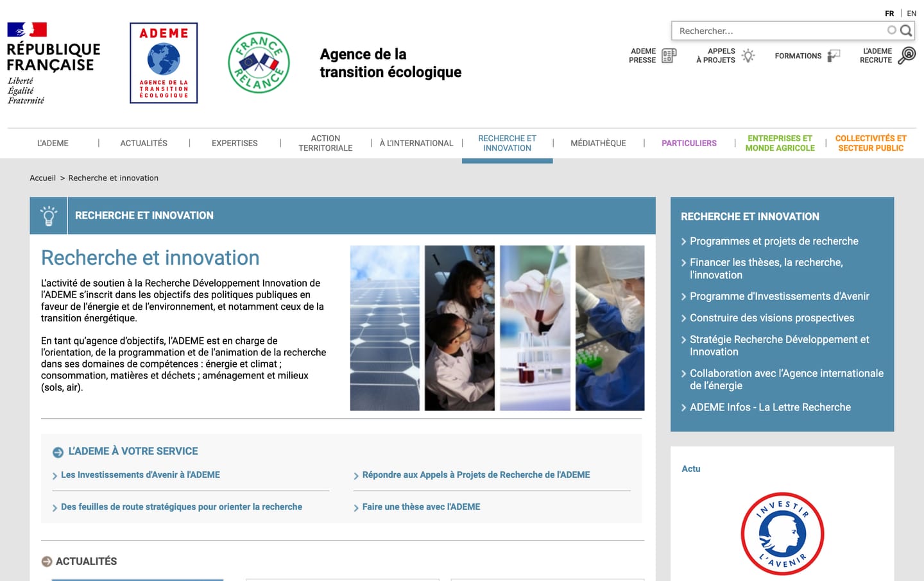
Task: Open the L'ADEME menu
Action: [x=53, y=143]
